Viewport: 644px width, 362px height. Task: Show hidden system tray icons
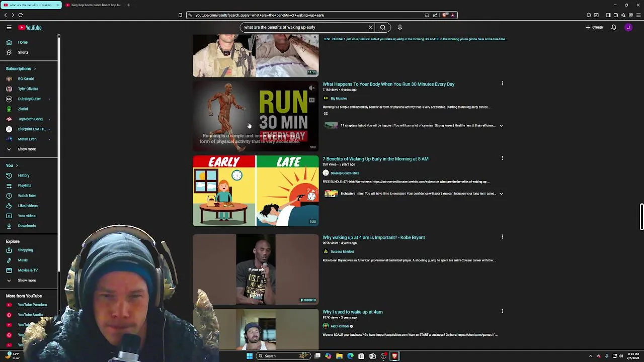(x=591, y=356)
